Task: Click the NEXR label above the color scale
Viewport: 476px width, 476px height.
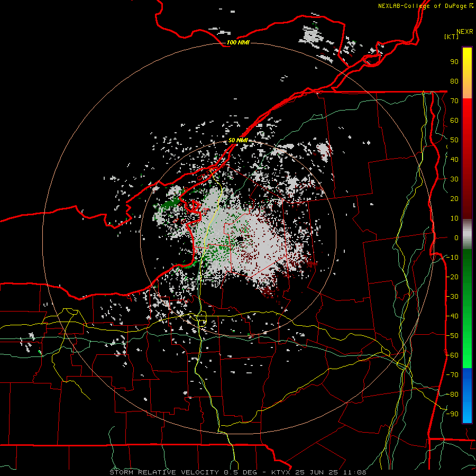Action: (x=465, y=32)
